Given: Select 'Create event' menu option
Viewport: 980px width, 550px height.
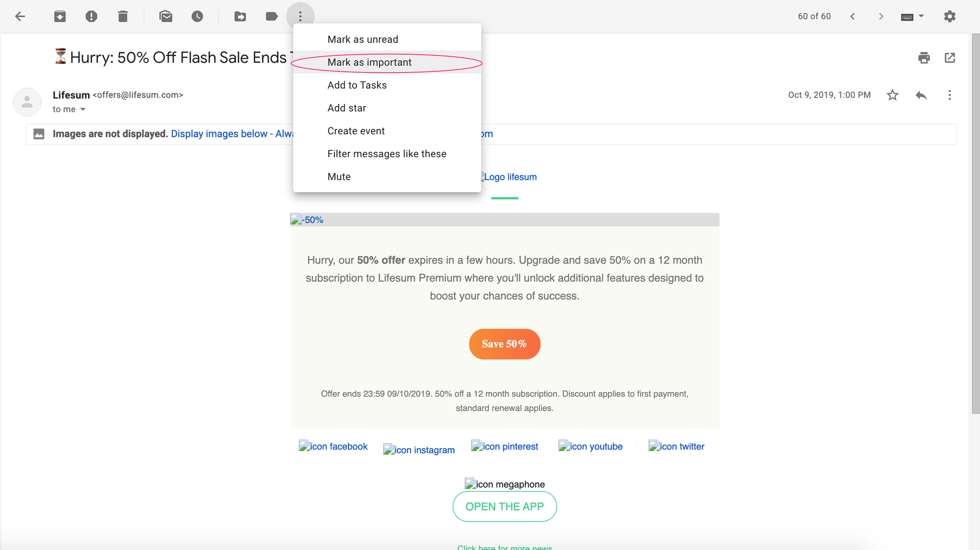Looking at the screenshot, I should [x=387, y=131].
